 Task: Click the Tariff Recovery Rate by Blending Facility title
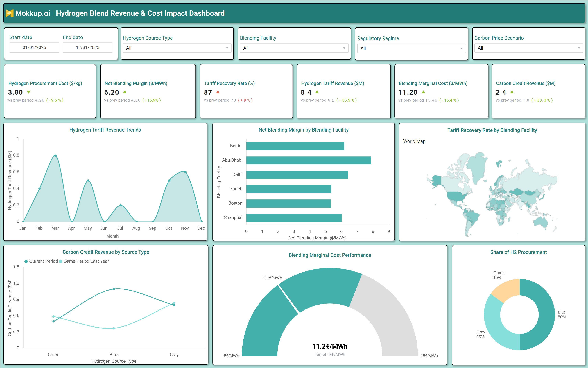(492, 130)
